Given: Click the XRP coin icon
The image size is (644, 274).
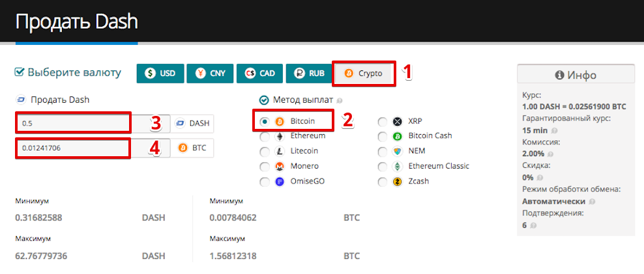Looking at the screenshot, I should pos(397,122).
